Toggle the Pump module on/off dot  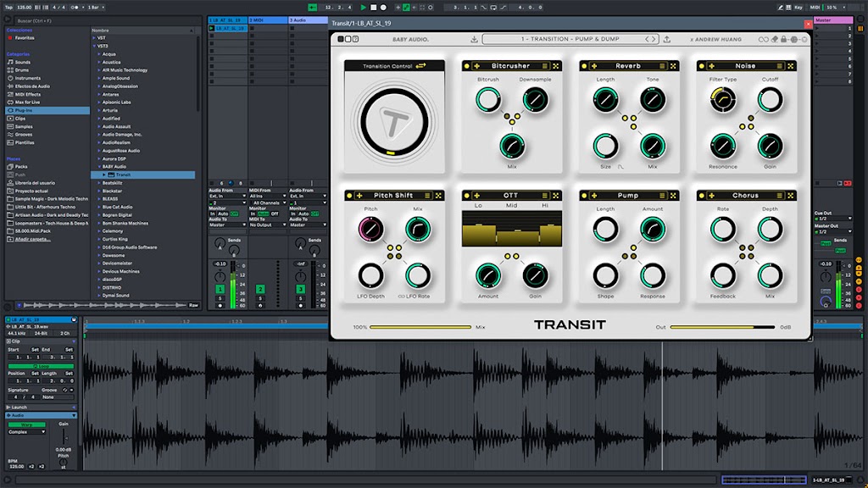(x=584, y=196)
